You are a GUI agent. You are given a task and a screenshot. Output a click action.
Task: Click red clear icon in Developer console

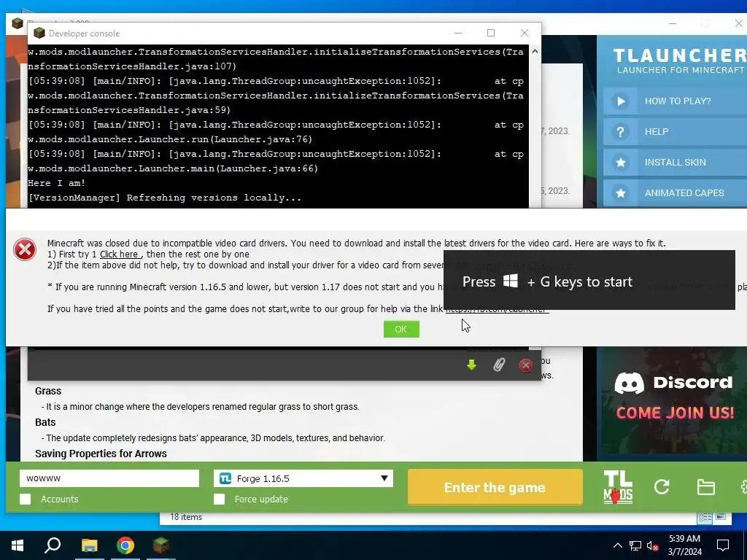click(525, 365)
